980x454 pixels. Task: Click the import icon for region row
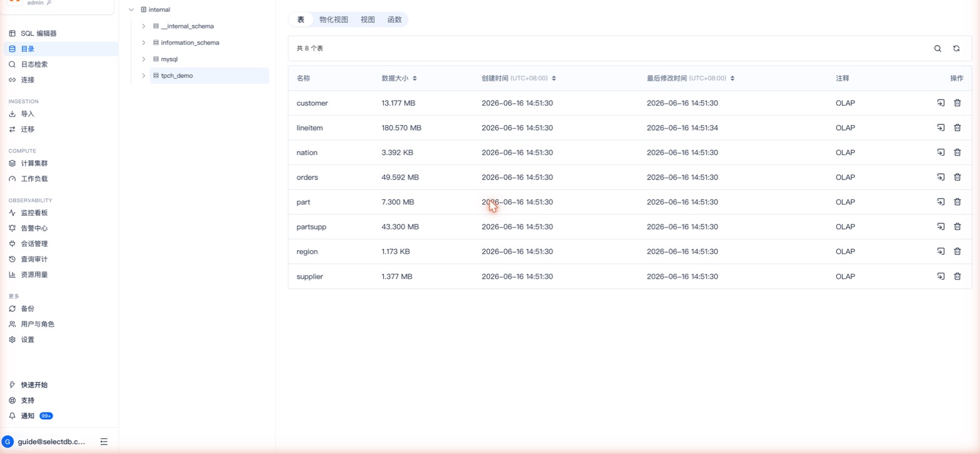[941, 251]
